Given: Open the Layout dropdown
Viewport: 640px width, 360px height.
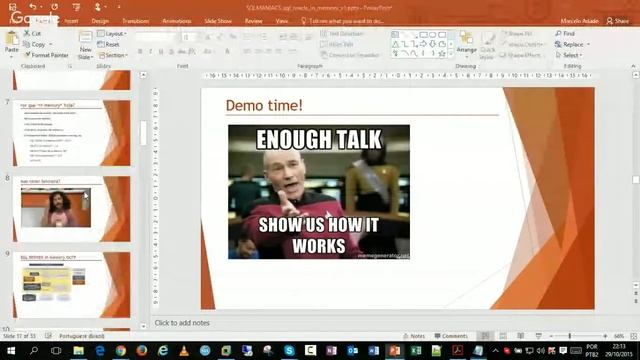Looking at the screenshot, I should tap(112, 33).
